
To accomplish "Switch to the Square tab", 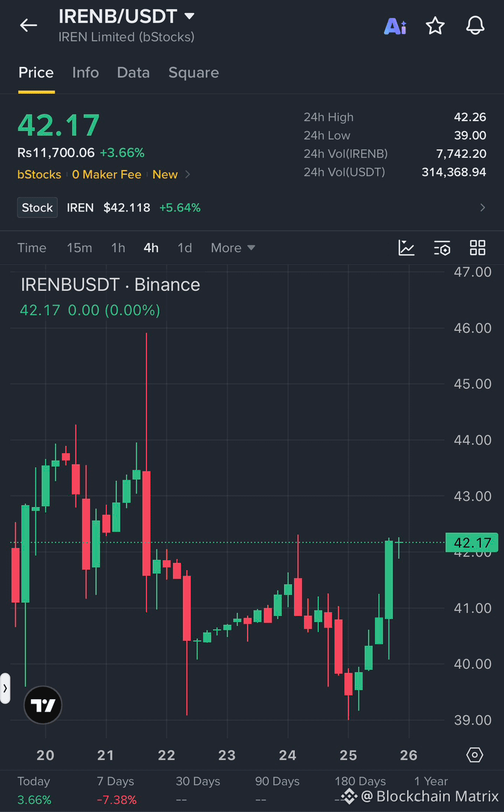I will (194, 72).
